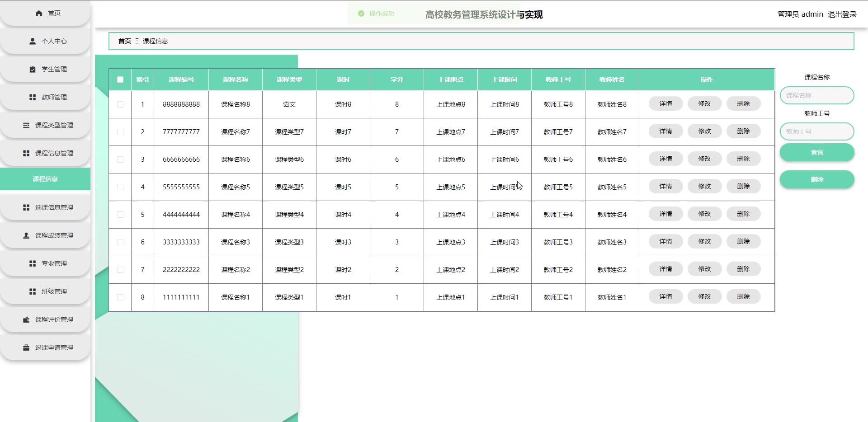Image resolution: width=868 pixels, height=422 pixels.
Task: Click the 教师工号 search input field
Action: click(817, 131)
